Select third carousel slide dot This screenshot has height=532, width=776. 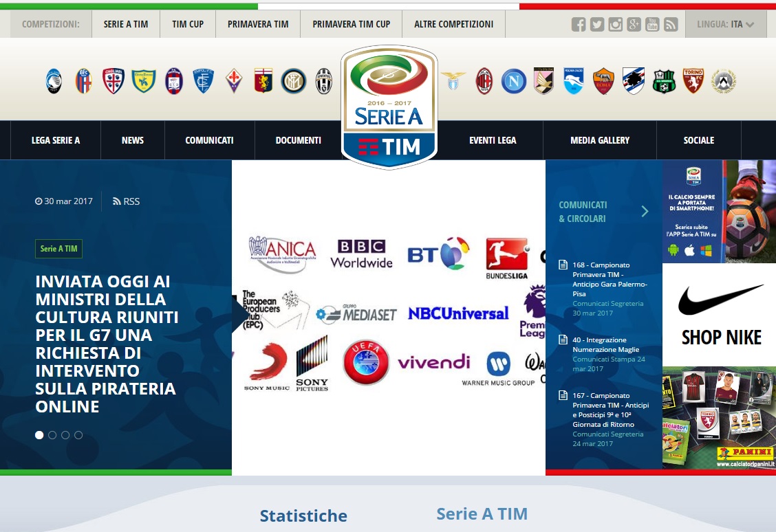click(65, 435)
